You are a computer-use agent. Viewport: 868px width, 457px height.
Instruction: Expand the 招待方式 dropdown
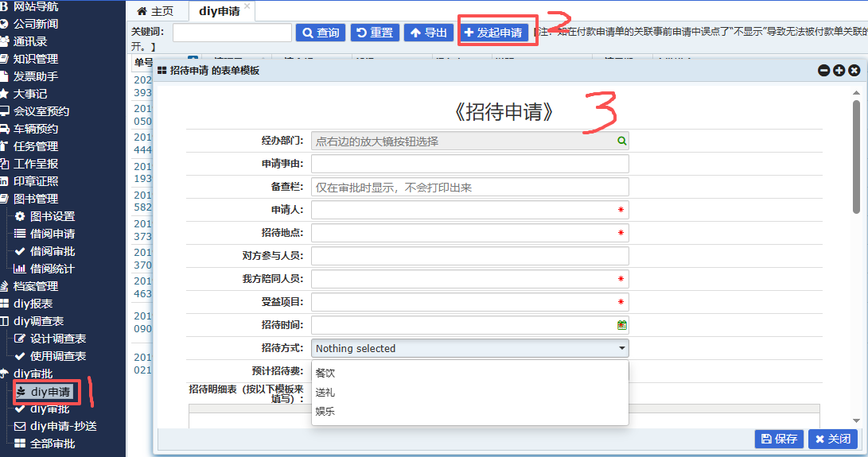click(469, 348)
